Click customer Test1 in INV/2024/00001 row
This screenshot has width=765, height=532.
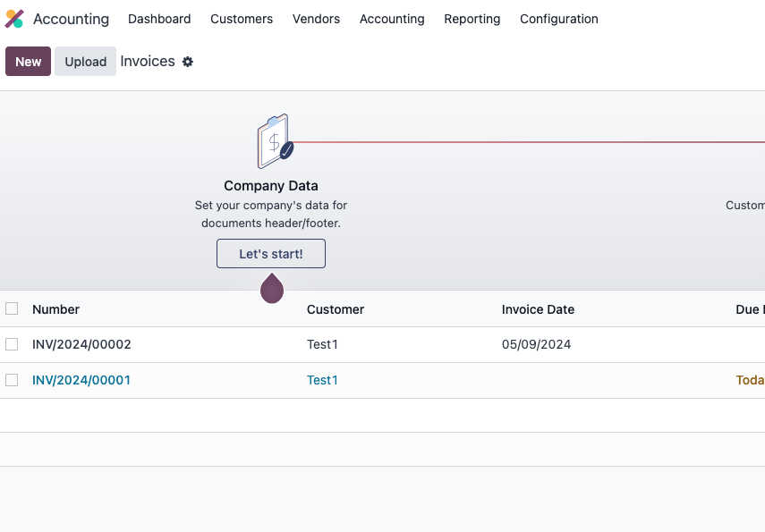click(x=322, y=380)
